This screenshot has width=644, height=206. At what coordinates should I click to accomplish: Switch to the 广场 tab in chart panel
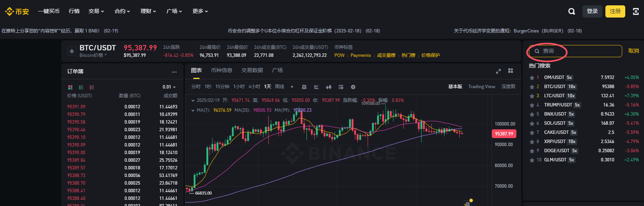click(x=277, y=71)
